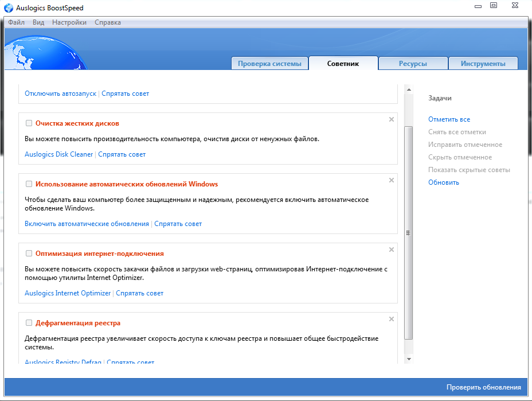
Task: Dismiss the Очистка жестких дисков tip with X
Action: pyautogui.click(x=391, y=119)
